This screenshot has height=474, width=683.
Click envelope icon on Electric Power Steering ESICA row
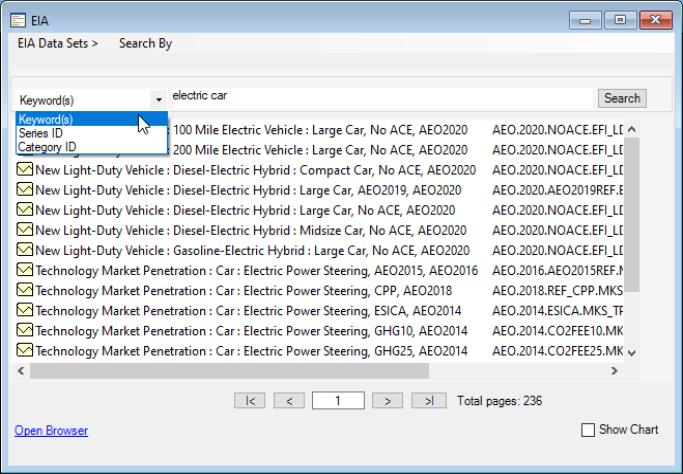(x=25, y=310)
